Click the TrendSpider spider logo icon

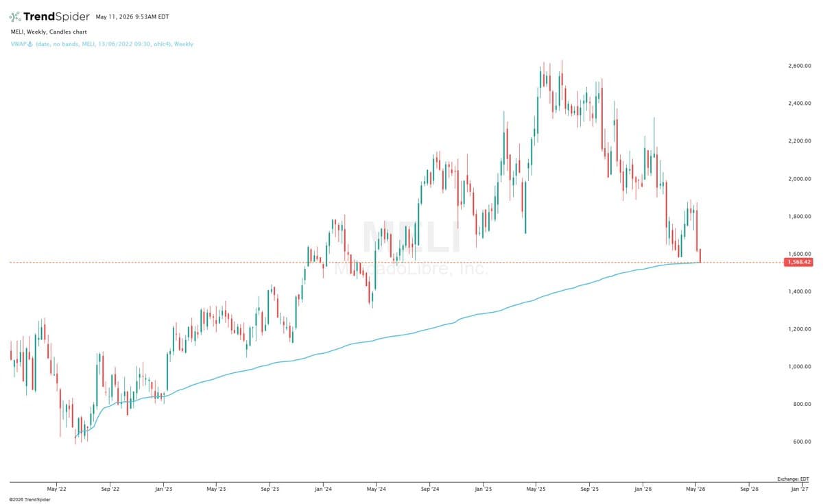point(15,16)
